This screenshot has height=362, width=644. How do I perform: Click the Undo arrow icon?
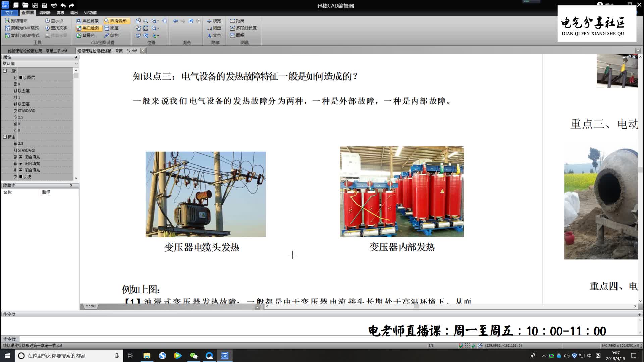[63, 5]
